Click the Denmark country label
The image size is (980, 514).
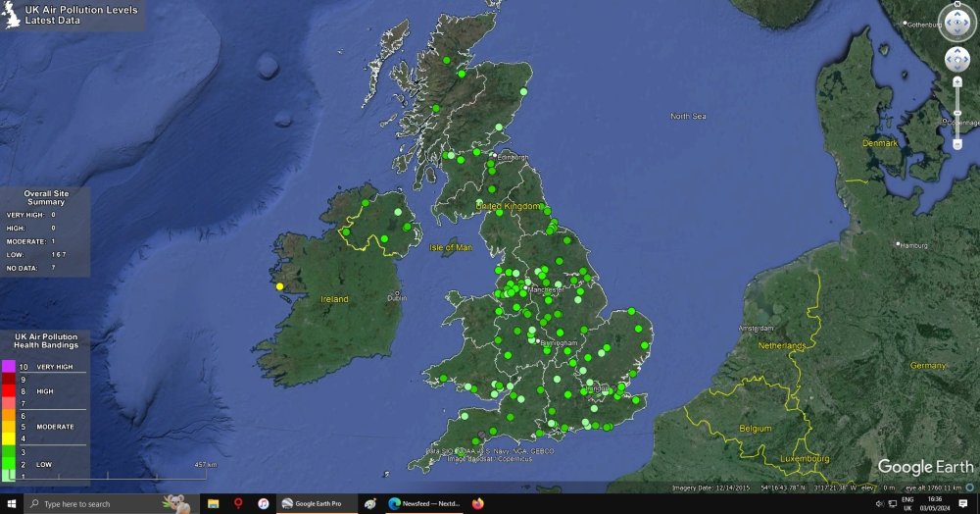click(x=880, y=143)
